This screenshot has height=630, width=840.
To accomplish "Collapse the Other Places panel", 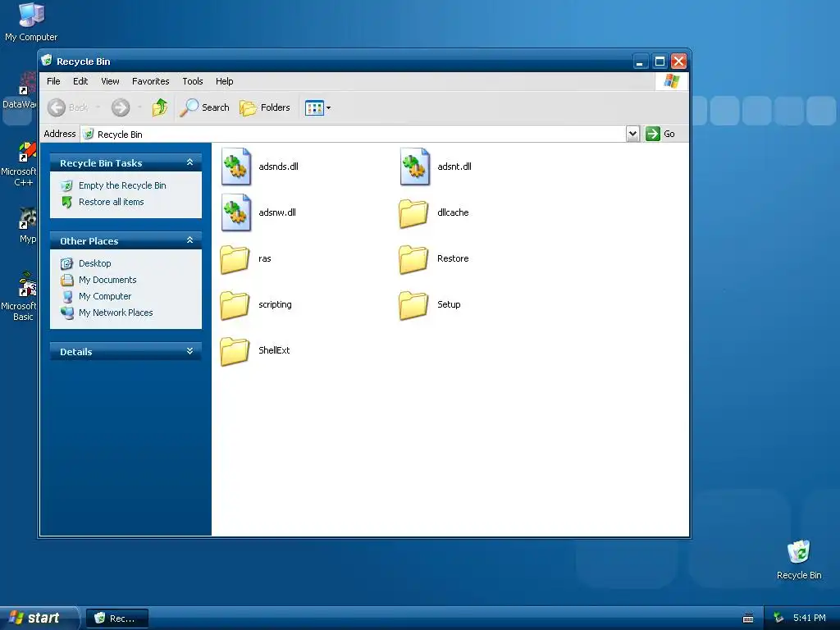I will 189,240.
